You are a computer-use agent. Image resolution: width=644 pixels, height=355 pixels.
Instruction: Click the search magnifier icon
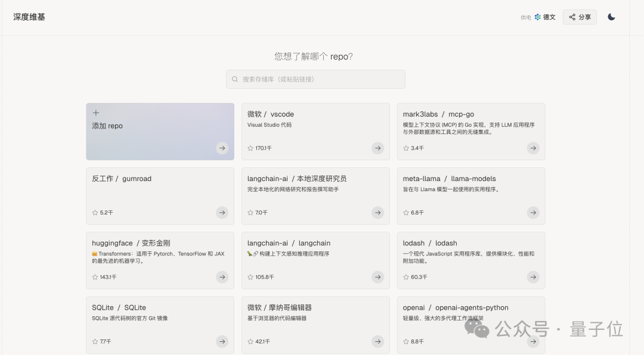click(x=236, y=79)
